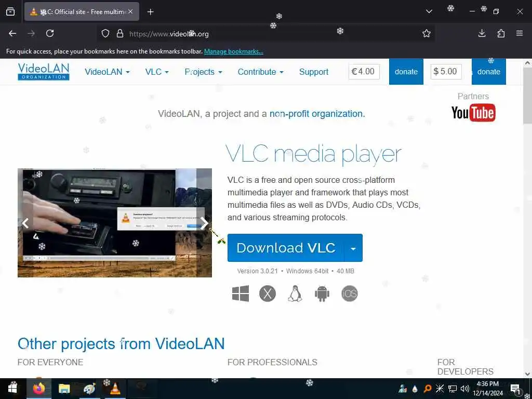Viewport: 532px width, 399px height.
Task: Open the notification center icon
Action: pos(515,389)
